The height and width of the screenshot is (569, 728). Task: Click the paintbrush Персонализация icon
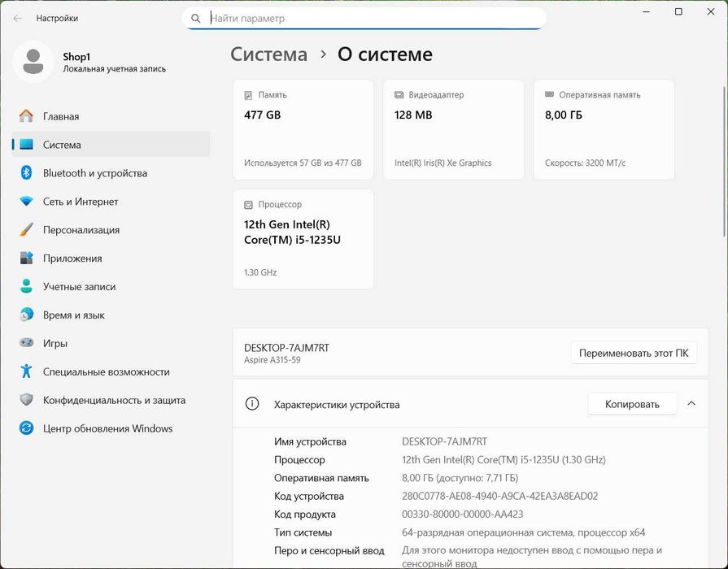(x=27, y=230)
